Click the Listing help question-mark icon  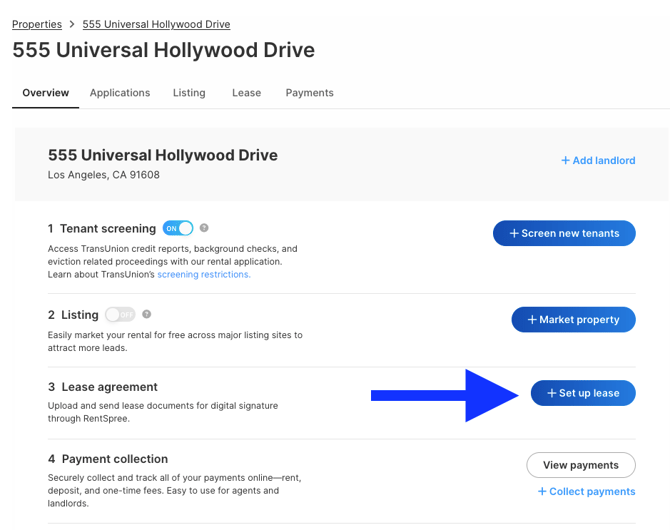[147, 314]
